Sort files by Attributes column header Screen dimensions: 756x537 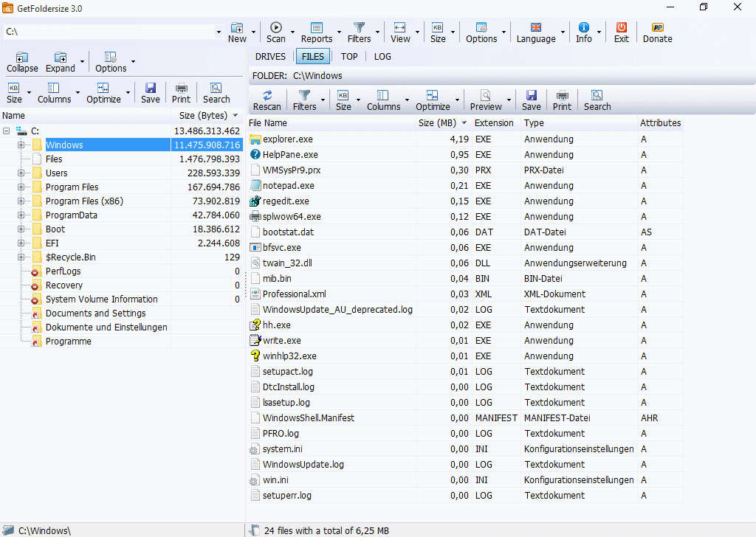pyautogui.click(x=660, y=122)
